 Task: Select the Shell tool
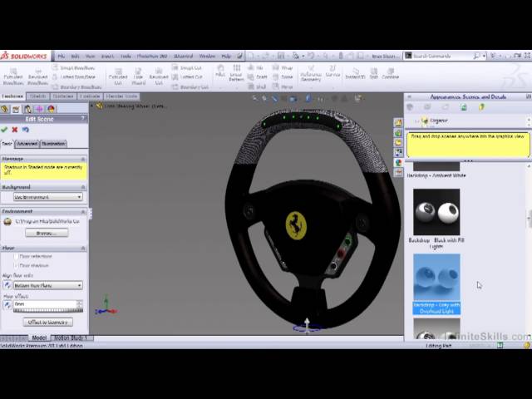(x=257, y=86)
